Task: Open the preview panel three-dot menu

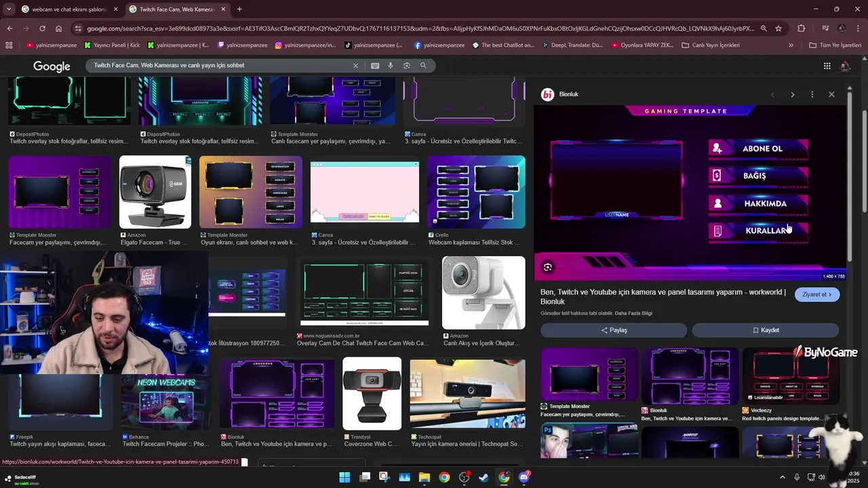Action: click(x=812, y=94)
